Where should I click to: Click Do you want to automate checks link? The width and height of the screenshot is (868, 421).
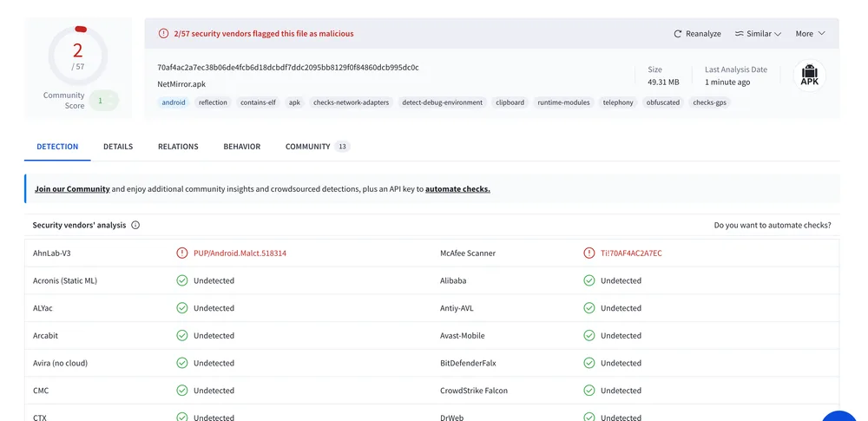[x=773, y=226]
